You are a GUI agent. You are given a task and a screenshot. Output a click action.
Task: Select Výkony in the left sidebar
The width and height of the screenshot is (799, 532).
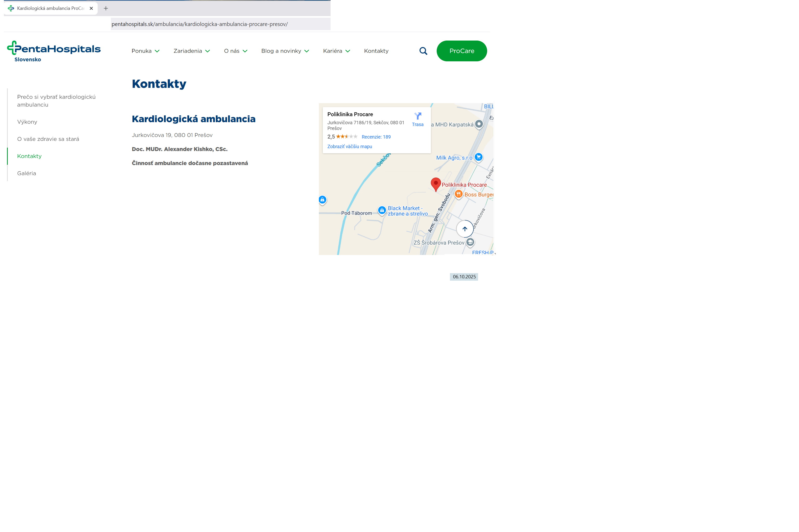[x=27, y=122]
